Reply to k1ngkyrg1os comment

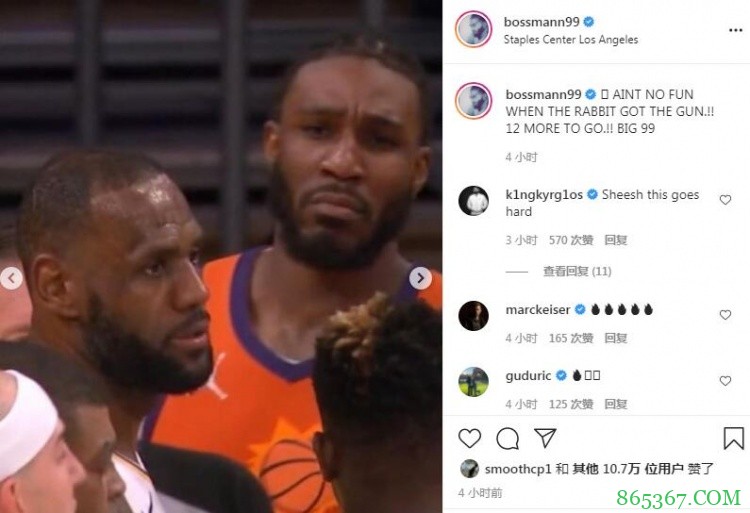(616, 240)
